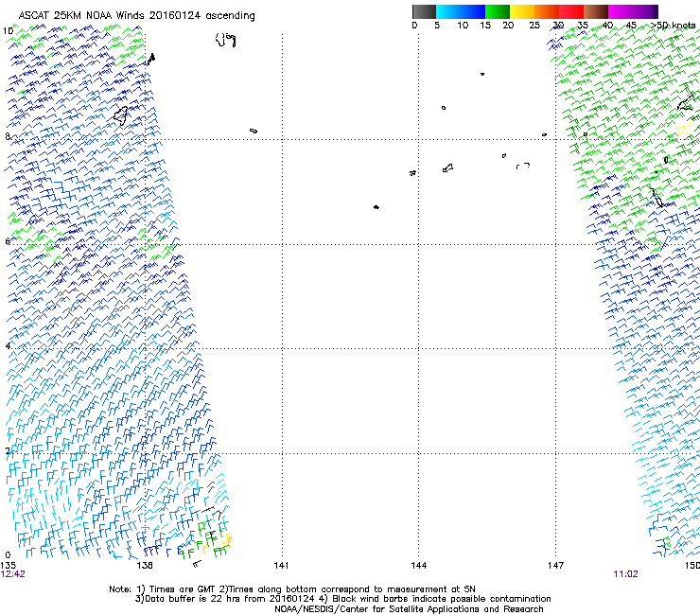
Task: Click the brown 35-40 knots color bar segment
Action: click(x=596, y=11)
